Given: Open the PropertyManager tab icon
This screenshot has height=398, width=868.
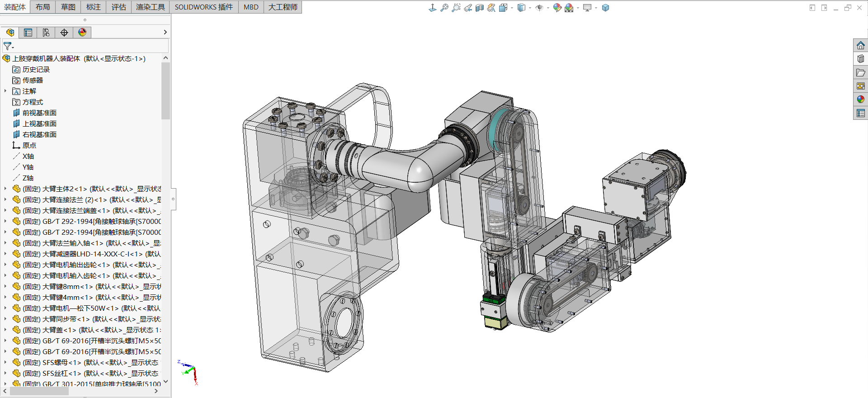Looking at the screenshot, I should (x=28, y=33).
